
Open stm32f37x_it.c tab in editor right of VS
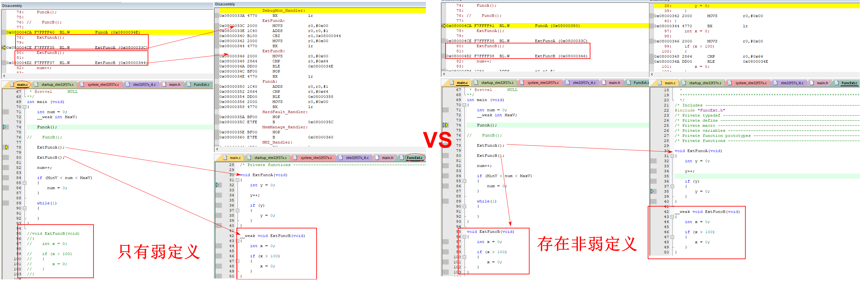(581, 83)
